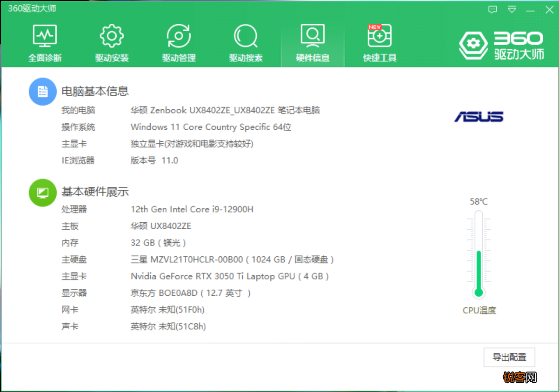Switch to the 驱动管理 tab
Screen dimensions: 559x392
click(x=179, y=43)
